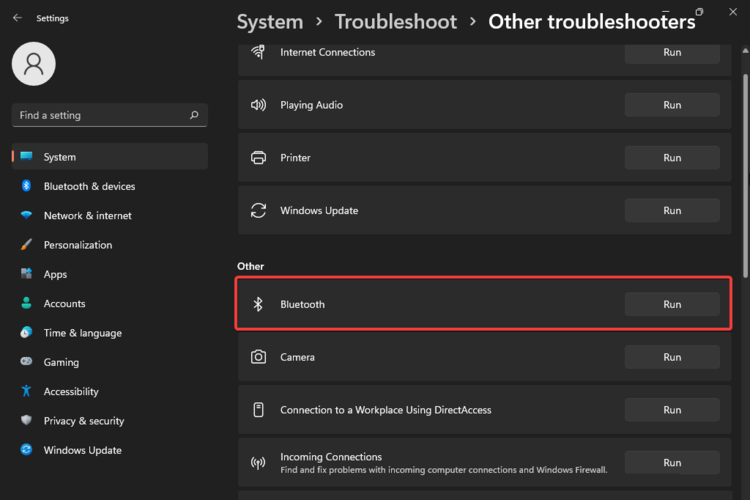Run the Camera troubleshooter
This screenshot has width=750, height=500.
click(672, 357)
